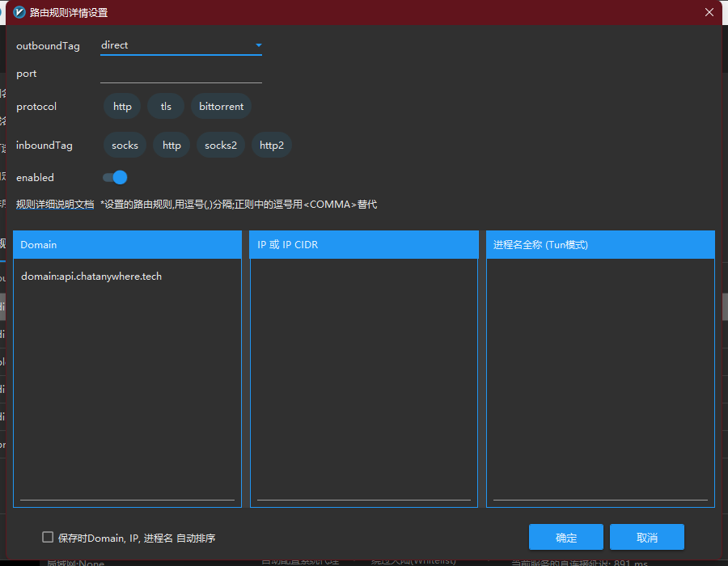Screen dimensions: 728x566
Task: Click inside the 进程名全称 text area
Action: pyautogui.click(x=600, y=380)
